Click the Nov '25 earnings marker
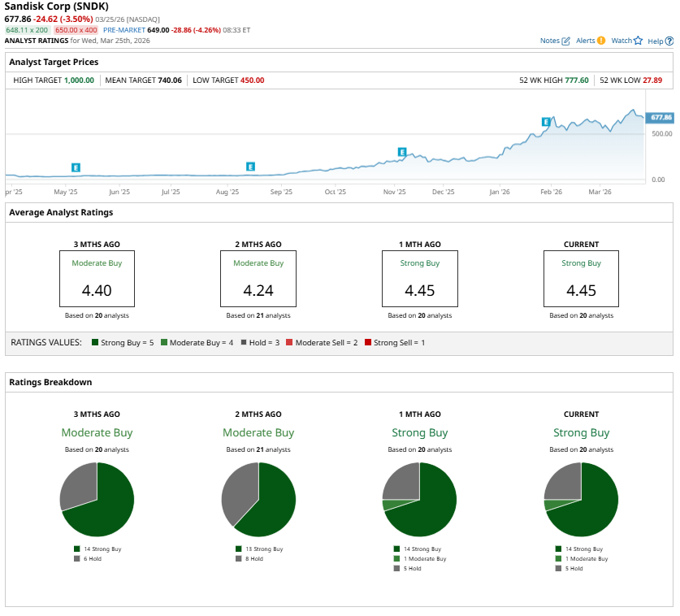Screen dimensions: 680x616 click(x=402, y=152)
